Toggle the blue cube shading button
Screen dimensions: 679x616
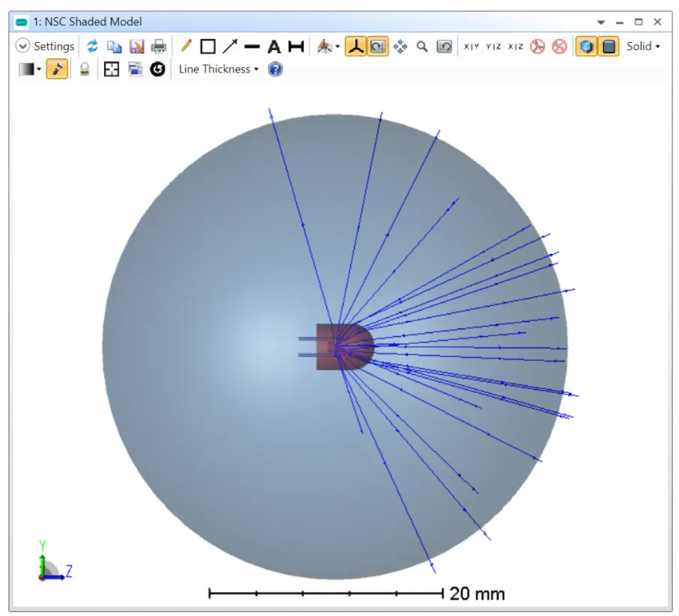[x=586, y=46]
